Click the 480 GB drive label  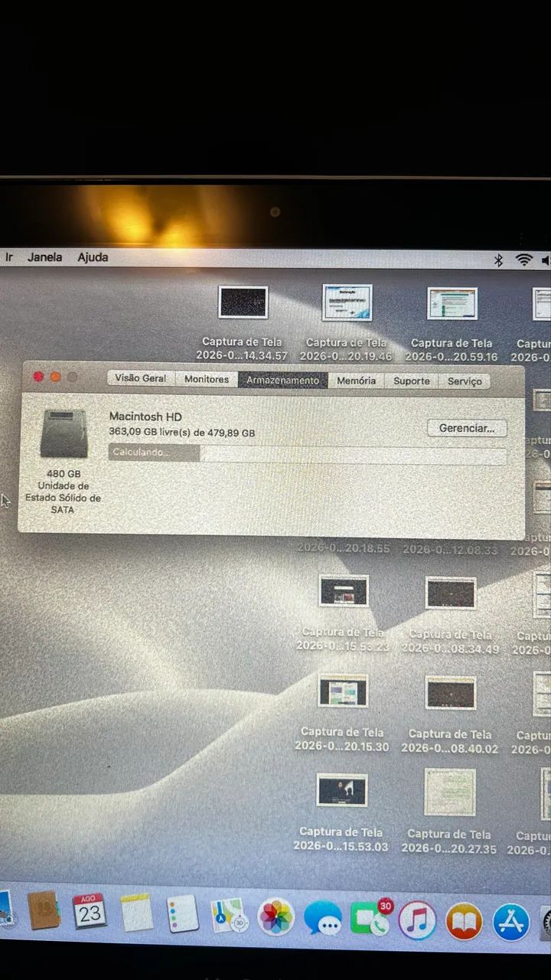[x=64, y=474]
